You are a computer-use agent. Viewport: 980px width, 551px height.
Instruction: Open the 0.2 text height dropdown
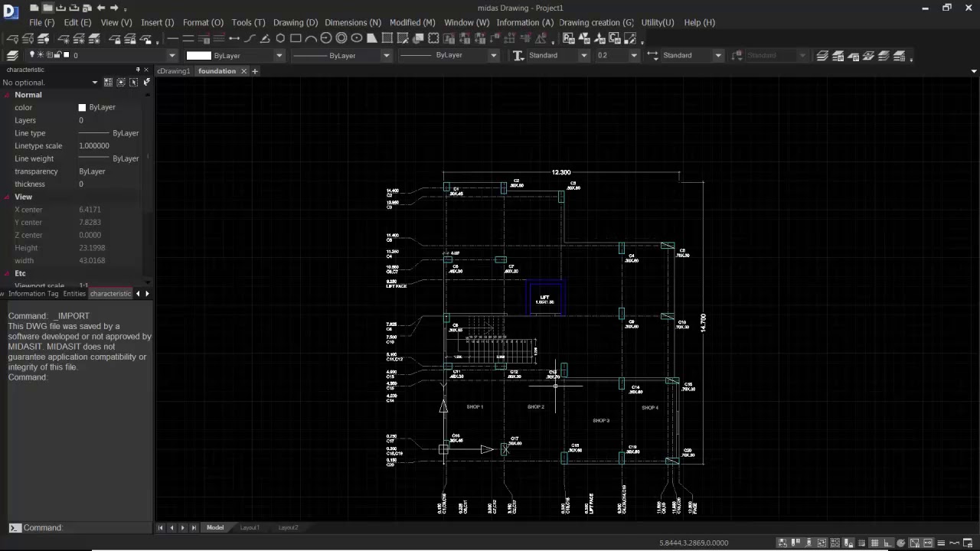pos(633,55)
